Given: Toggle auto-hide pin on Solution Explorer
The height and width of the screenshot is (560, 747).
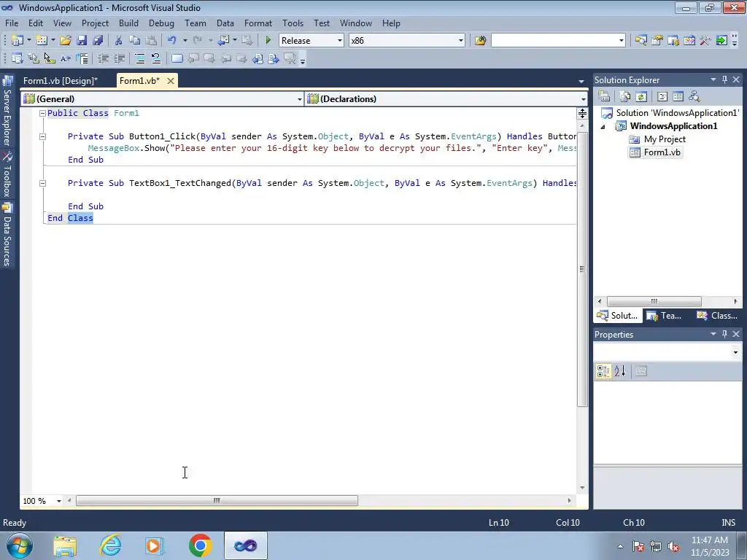Looking at the screenshot, I should [724, 79].
